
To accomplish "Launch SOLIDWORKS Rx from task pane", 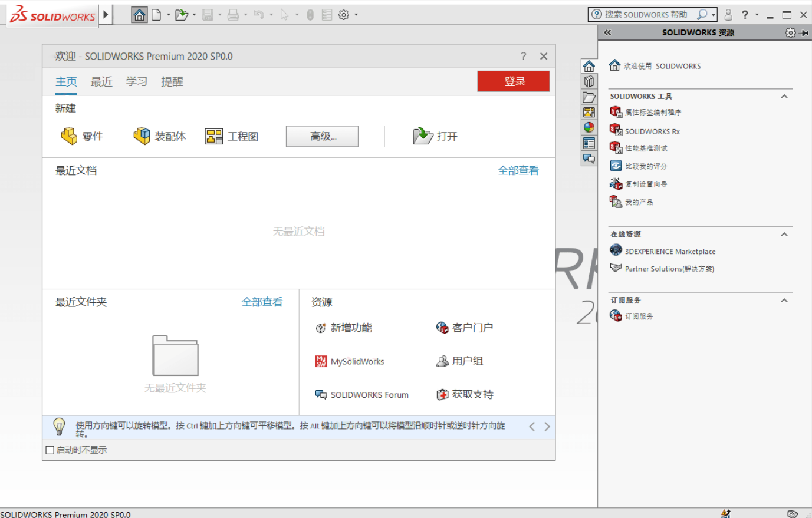I will 645,131.
